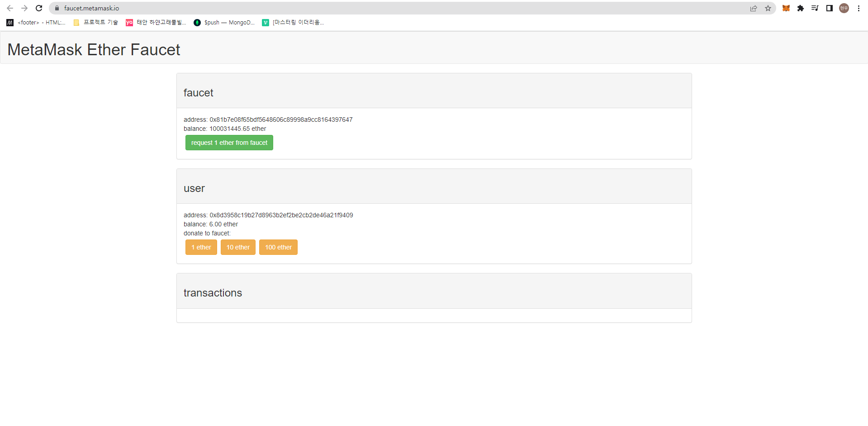Click the transactions panel heading
The height and width of the screenshot is (426, 868).
(x=213, y=293)
